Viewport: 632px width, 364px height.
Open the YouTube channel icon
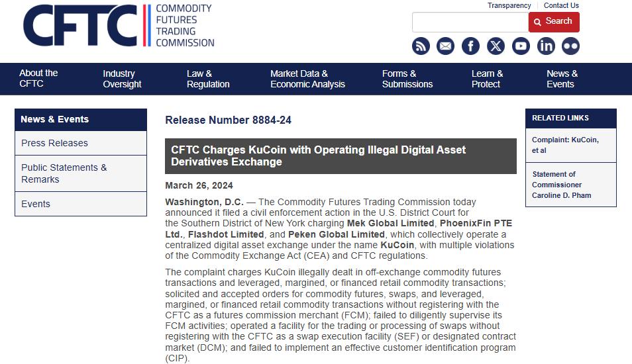[x=521, y=46]
